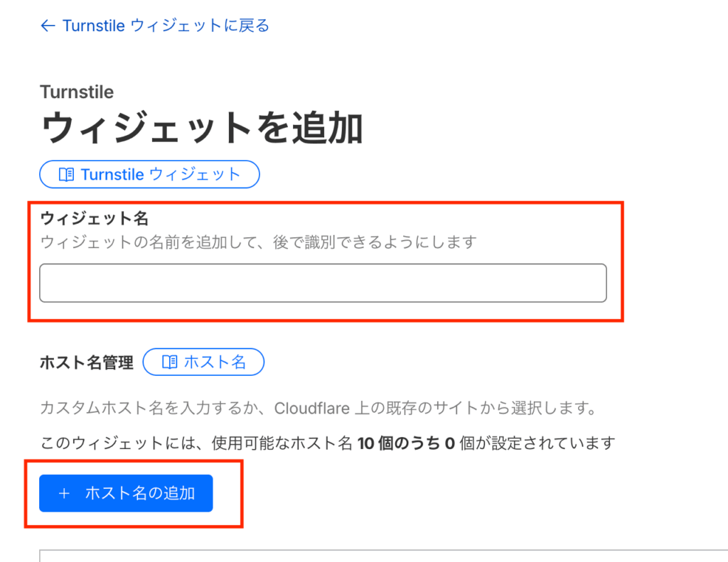Click the bold "10 個のうち 0" hostname count
Screen dimensions: 728x562
tap(405, 443)
